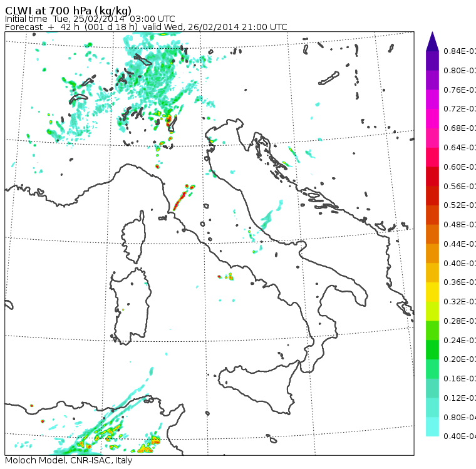
Task: Select the 0.64E-03 legend value
Action: pyautogui.click(x=460, y=148)
